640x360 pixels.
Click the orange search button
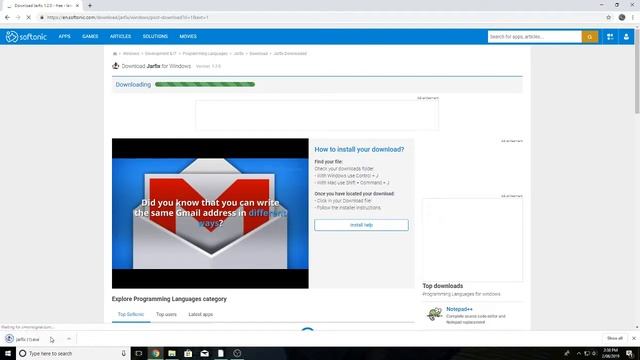coord(590,37)
